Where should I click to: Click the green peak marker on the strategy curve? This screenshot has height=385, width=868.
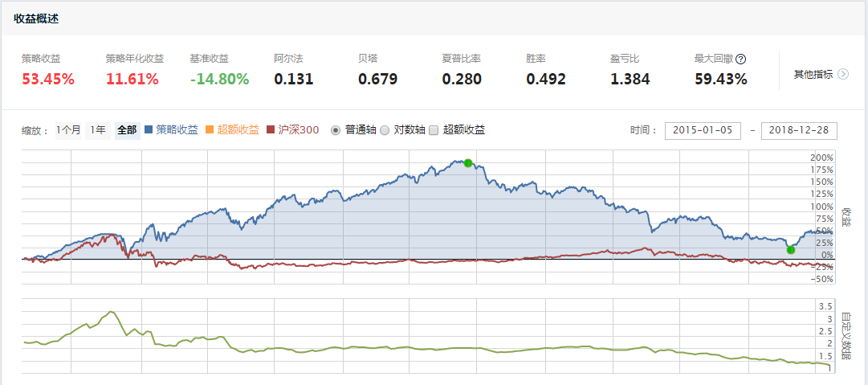468,163
